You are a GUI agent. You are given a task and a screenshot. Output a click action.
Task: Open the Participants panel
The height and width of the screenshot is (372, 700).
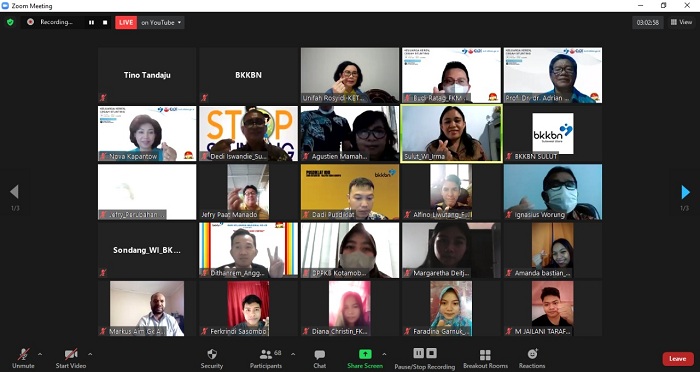click(266, 359)
